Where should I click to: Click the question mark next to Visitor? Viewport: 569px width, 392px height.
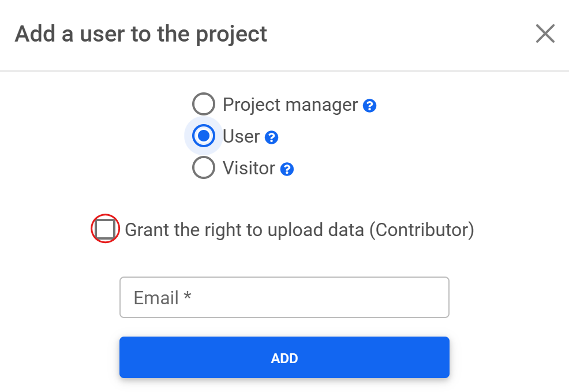(287, 170)
